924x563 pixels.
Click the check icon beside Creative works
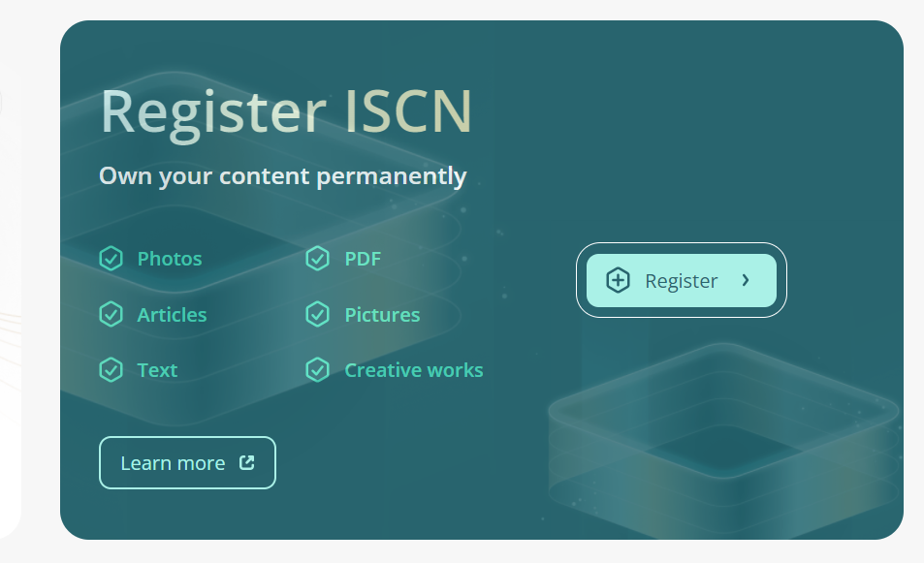click(318, 370)
